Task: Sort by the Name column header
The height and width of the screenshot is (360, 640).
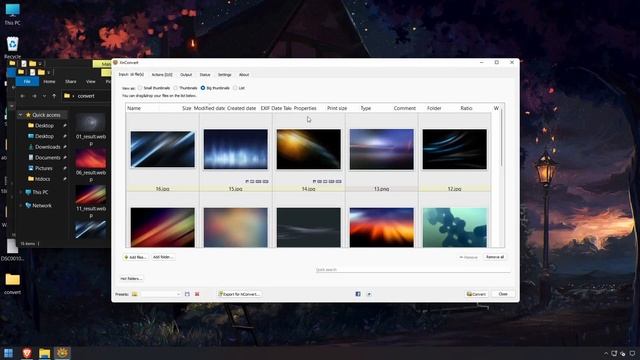Action: 134,108
